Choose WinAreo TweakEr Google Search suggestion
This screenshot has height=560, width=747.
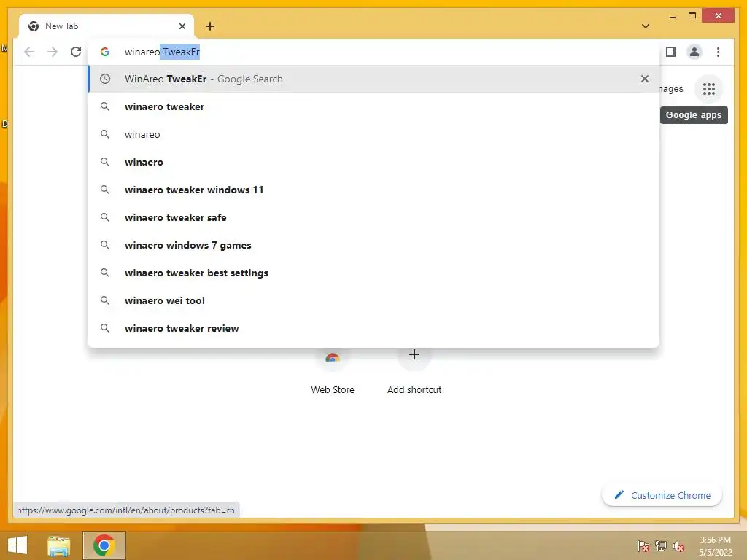tap(374, 79)
